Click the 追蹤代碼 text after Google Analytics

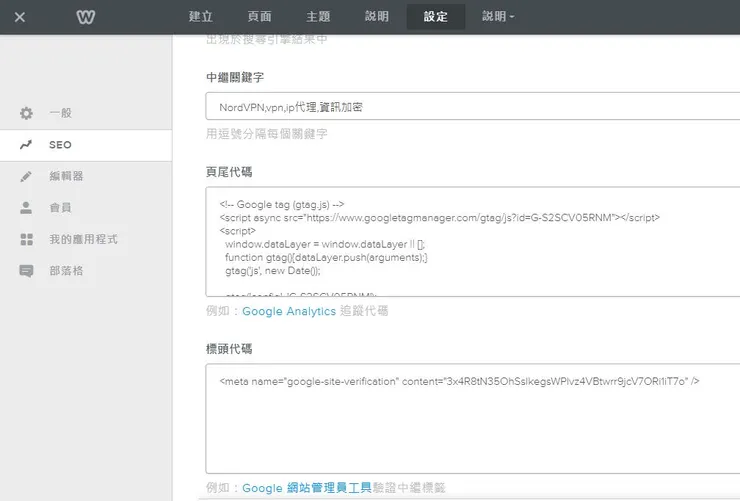pyautogui.click(x=364, y=311)
